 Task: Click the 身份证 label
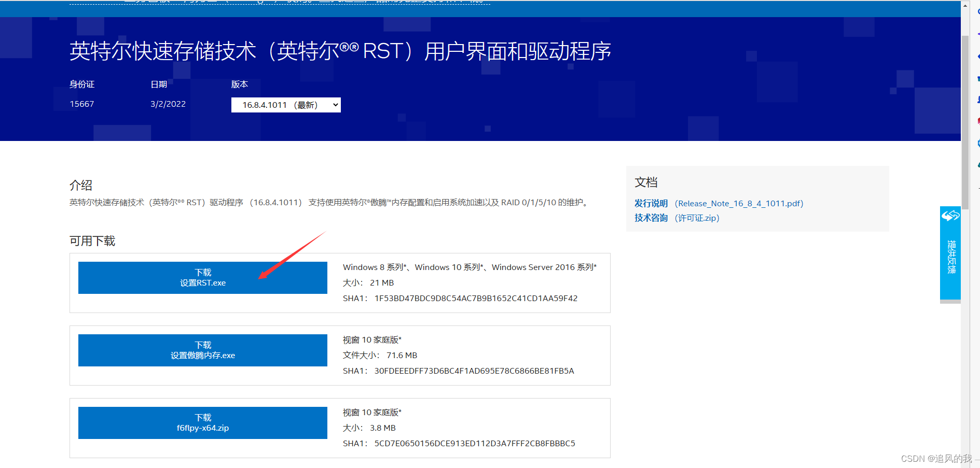click(82, 84)
